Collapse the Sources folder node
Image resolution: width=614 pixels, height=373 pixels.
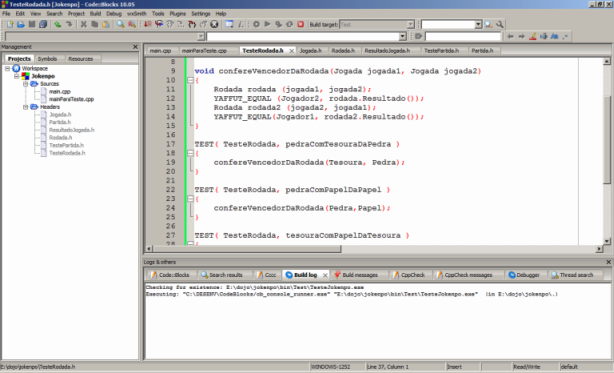coord(25,84)
